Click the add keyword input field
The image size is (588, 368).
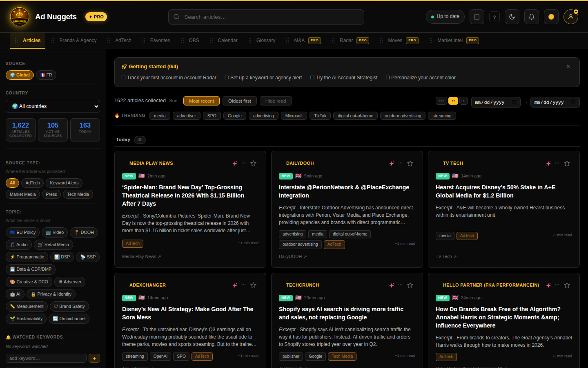[46, 359]
